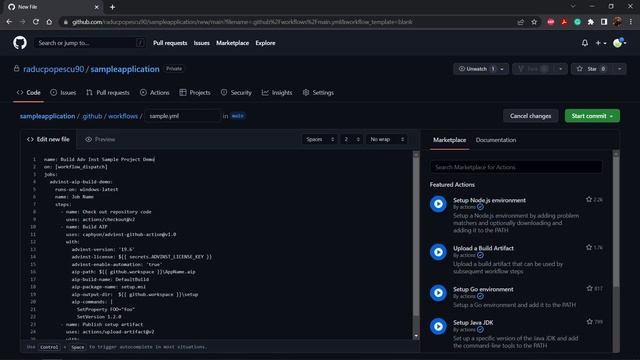Open the Unwatch dropdown
The image size is (640, 360).
pos(481,69)
